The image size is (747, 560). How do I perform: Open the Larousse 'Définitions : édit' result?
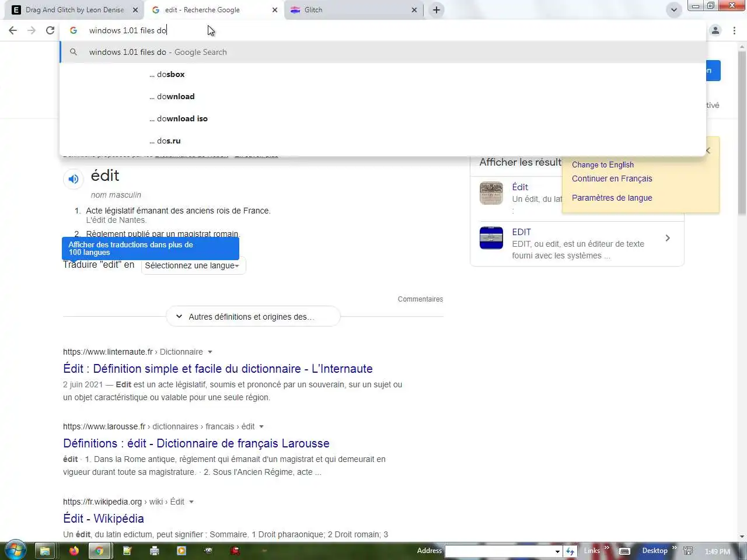196,443
